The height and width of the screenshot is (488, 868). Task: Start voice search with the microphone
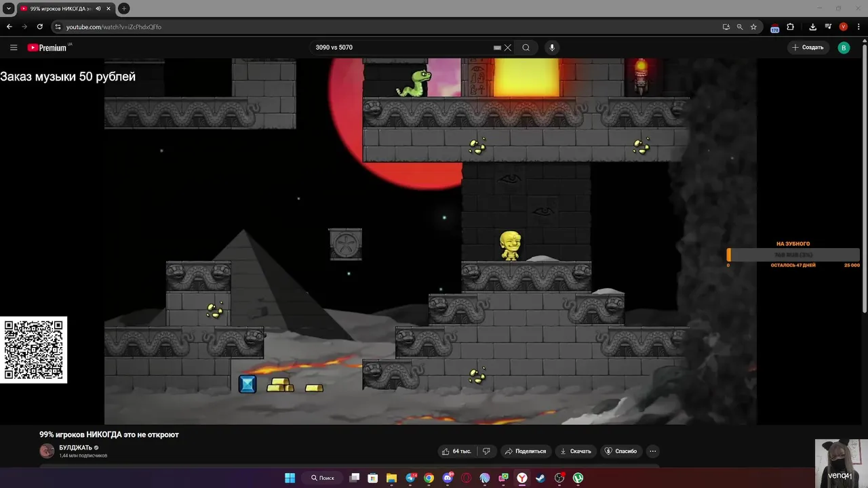[x=552, y=47]
